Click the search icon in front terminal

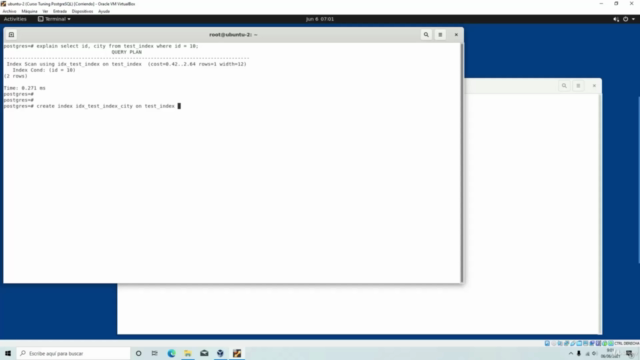tap(426, 35)
